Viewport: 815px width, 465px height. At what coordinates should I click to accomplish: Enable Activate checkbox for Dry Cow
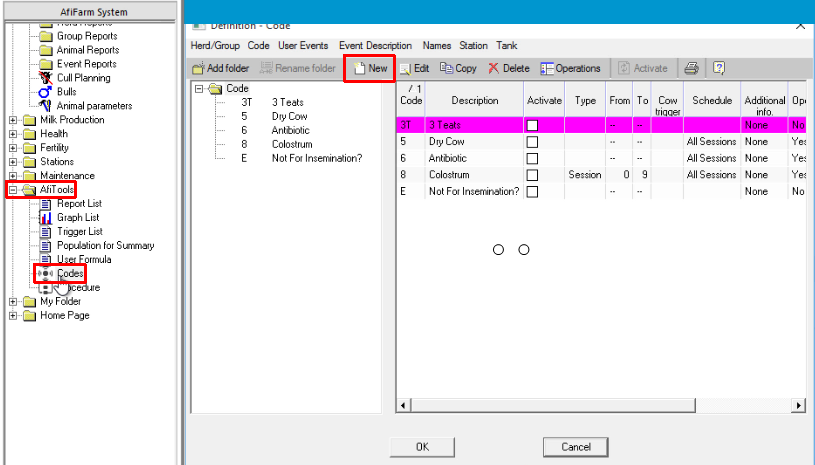[x=532, y=142]
